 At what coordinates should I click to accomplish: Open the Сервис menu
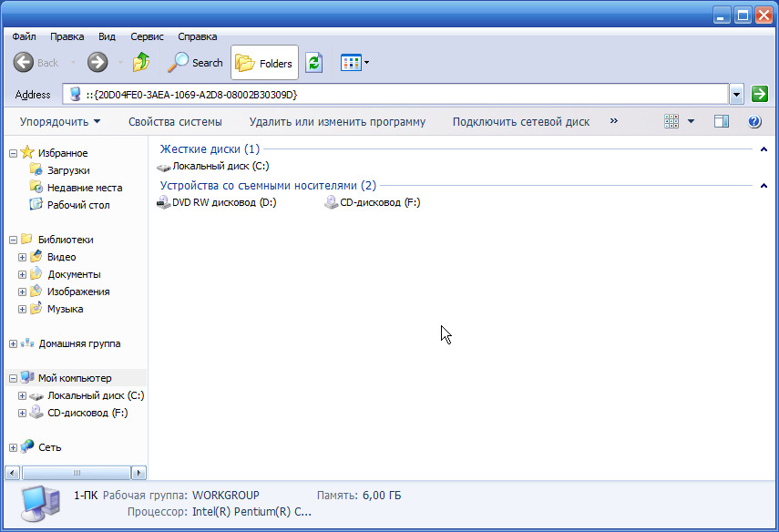point(147,36)
